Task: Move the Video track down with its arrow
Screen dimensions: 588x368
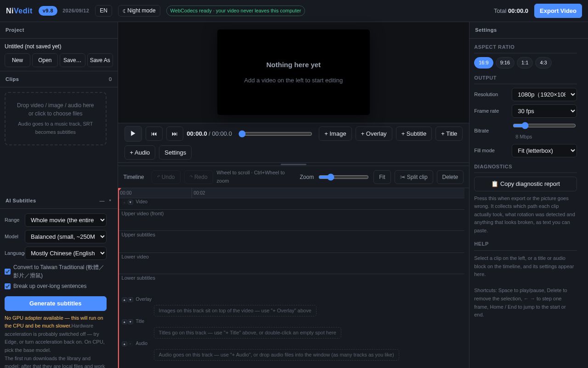Action: click(130, 202)
